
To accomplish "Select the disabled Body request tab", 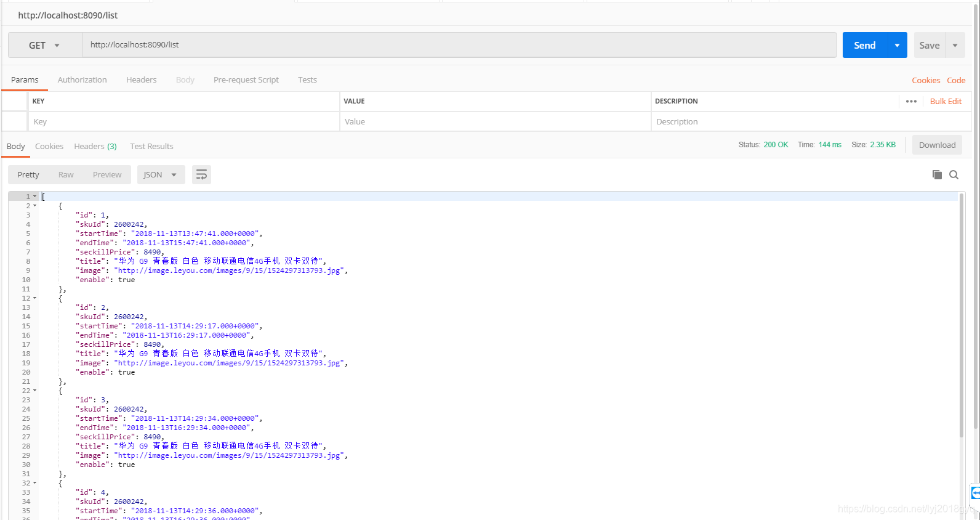I will (x=185, y=80).
